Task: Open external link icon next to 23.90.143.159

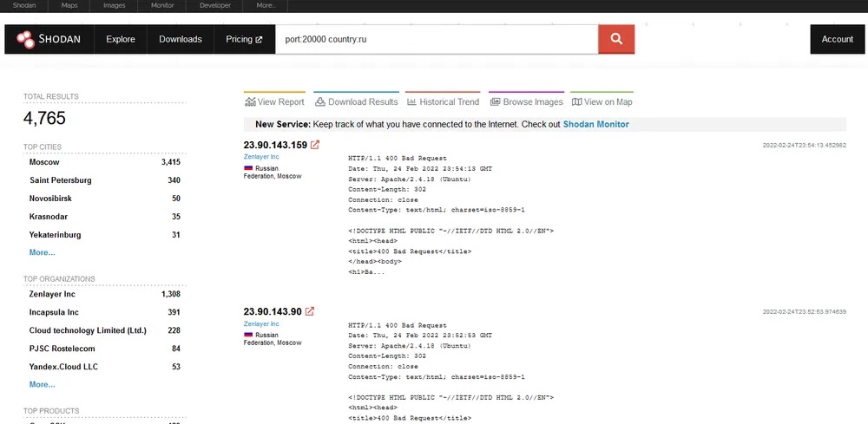Action: click(x=315, y=145)
